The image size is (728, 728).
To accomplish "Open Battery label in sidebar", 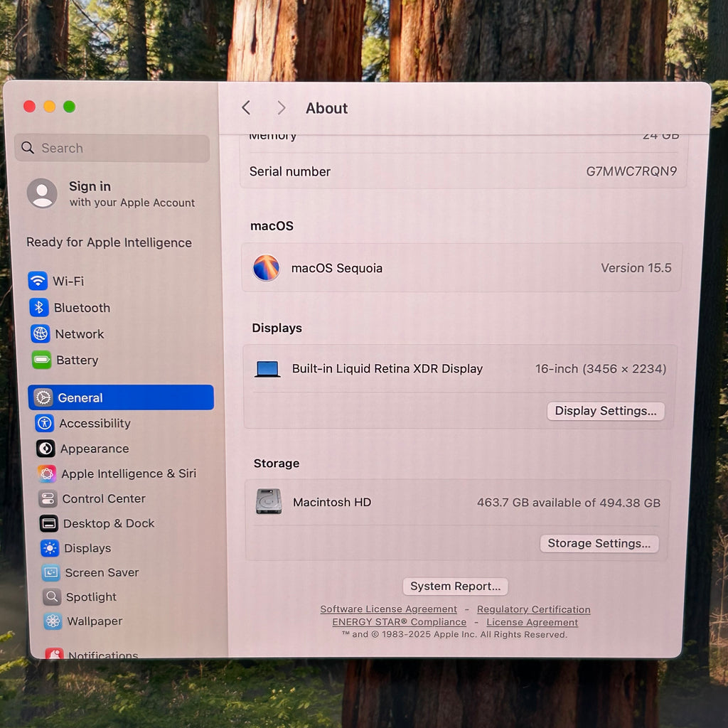I will (x=77, y=360).
